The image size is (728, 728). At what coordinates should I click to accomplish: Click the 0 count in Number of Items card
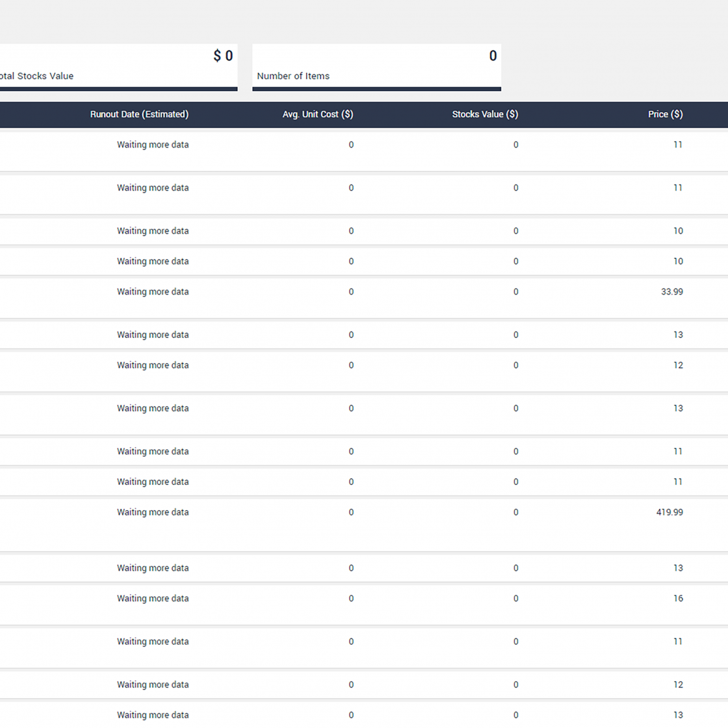[x=493, y=56]
